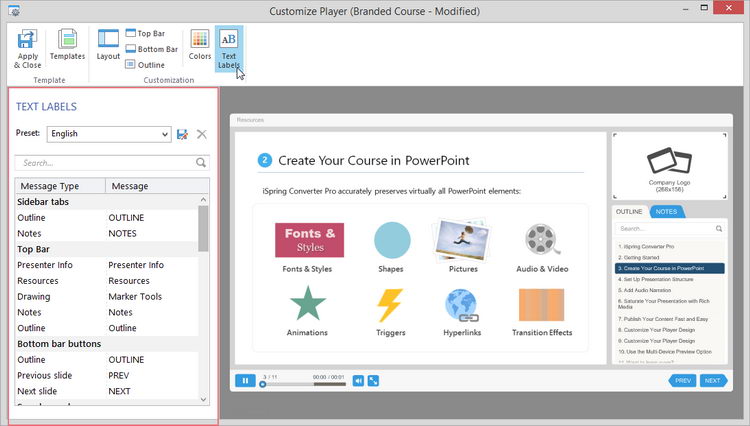Click the Shapes circle icon
The width and height of the screenshot is (750, 426).
tap(392, 240)
